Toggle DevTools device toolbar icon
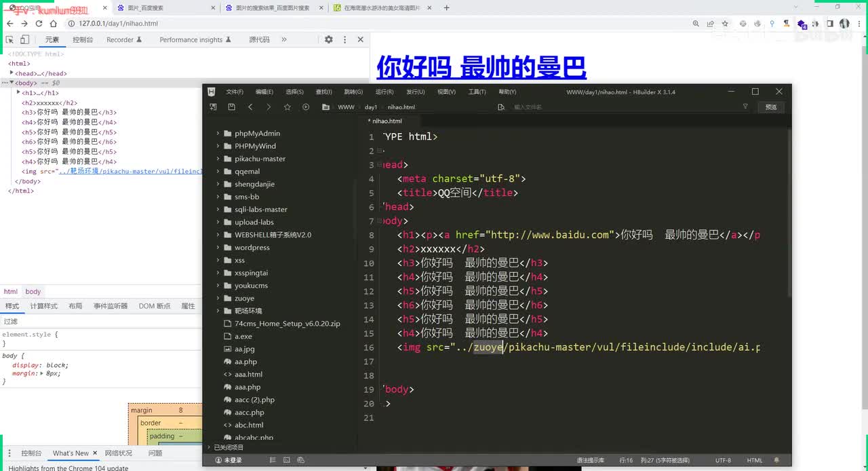 [25, 39]
